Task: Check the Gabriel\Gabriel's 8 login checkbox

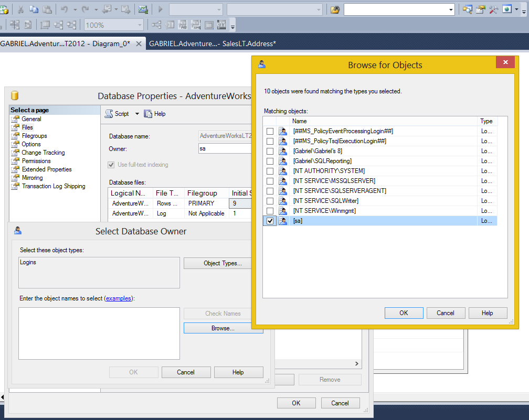Action: point(270,151)
